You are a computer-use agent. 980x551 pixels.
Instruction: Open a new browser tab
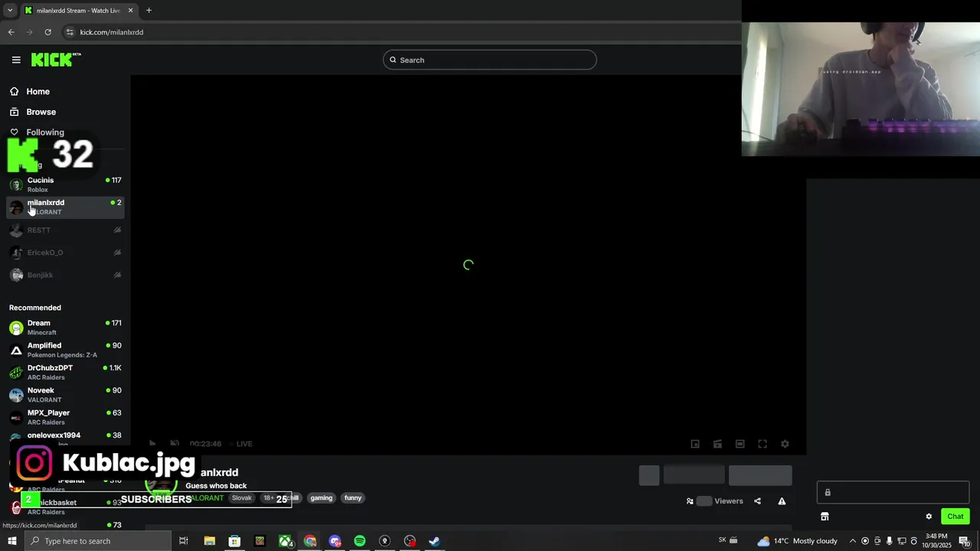149,11
